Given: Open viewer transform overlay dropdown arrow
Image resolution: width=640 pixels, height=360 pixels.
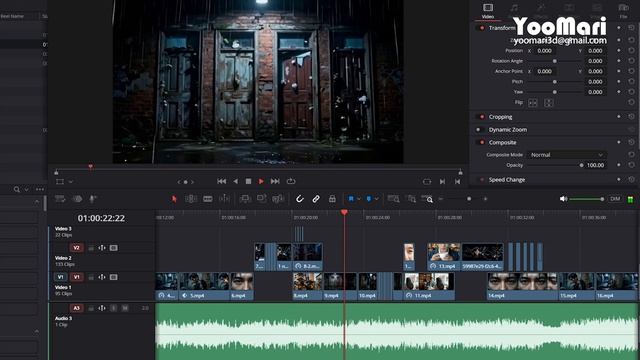Looking at the screenshot, I should tap(71, 182).
